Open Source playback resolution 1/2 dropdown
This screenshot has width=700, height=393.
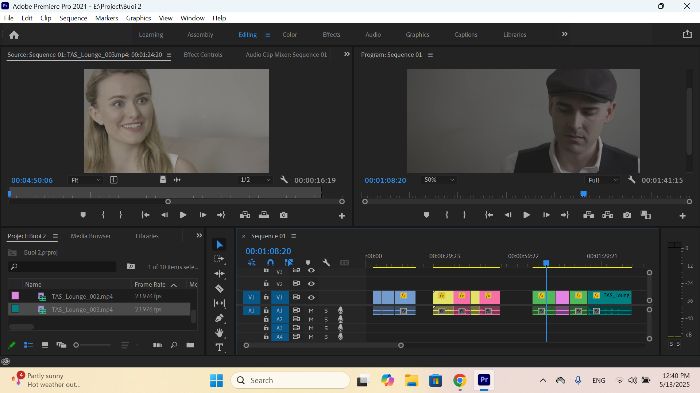(255, 180)
